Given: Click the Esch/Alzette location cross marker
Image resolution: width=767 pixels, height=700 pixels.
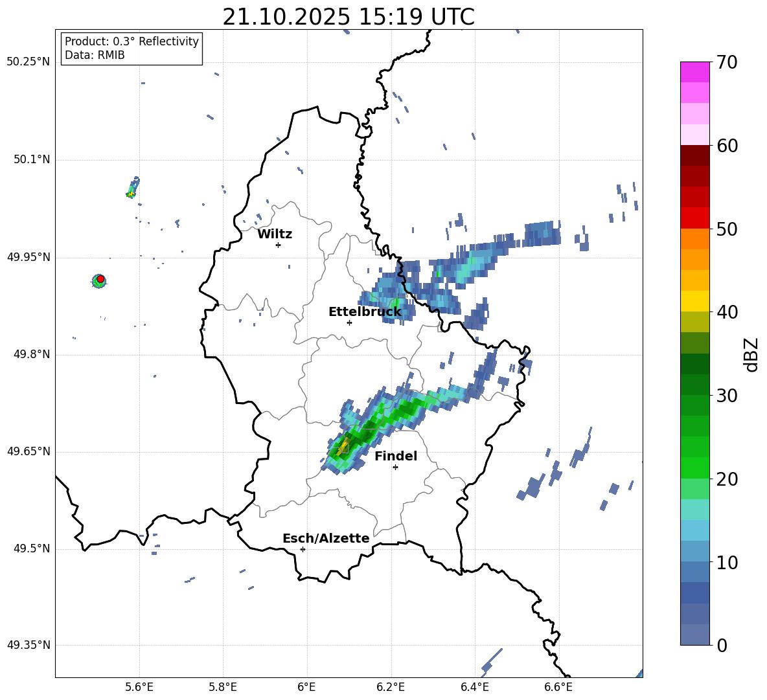Looking at the screenshot, I should [303, 549].
